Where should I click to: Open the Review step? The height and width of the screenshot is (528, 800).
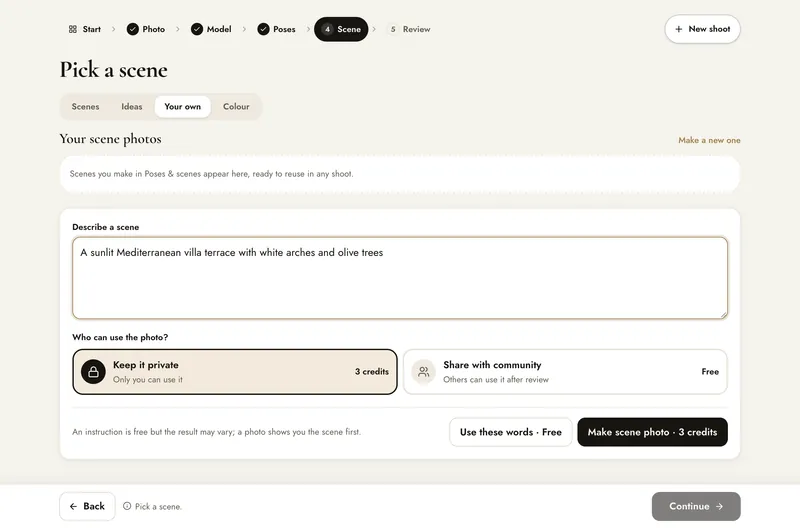click(x=409, y=29)
